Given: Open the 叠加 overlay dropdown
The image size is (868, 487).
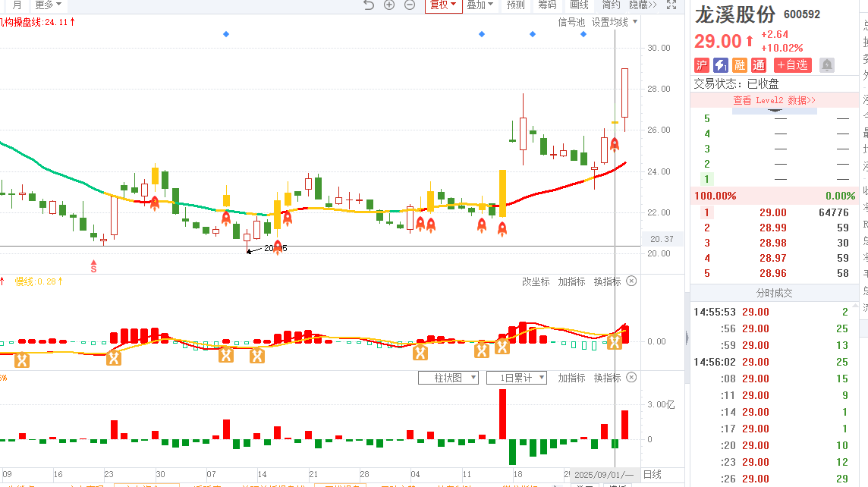Looking at the screenshot, I should point(480,5).
